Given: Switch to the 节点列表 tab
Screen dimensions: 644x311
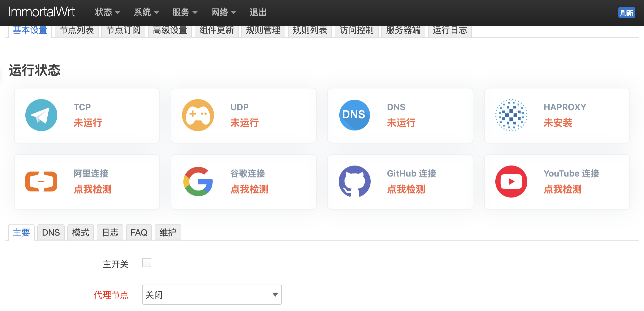Looking at the screenshot, I should click(x=77, y=31).
